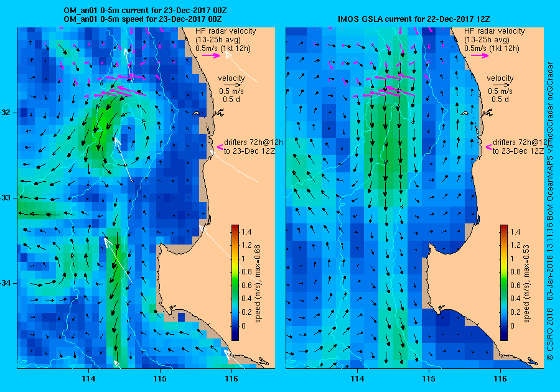This screenshot has height=392, width=560.
Task: Click the magenta legend arrow in right map
Action: click(480, 55)
